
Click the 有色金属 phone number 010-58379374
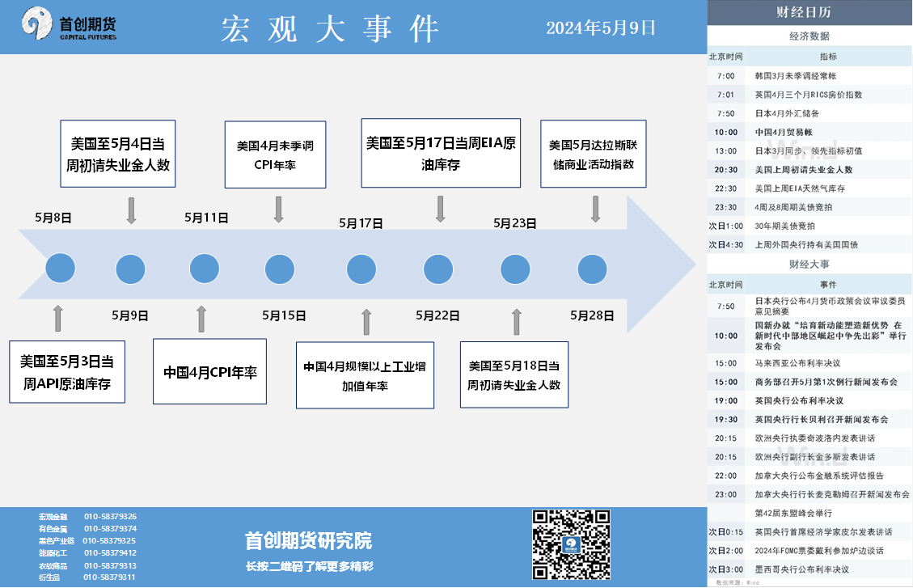pyautogui.click(x=110, y=529)
